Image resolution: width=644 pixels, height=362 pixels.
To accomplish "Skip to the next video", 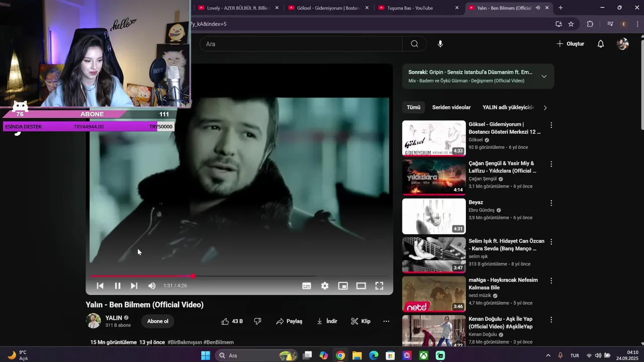I will (x=134, y=286).
